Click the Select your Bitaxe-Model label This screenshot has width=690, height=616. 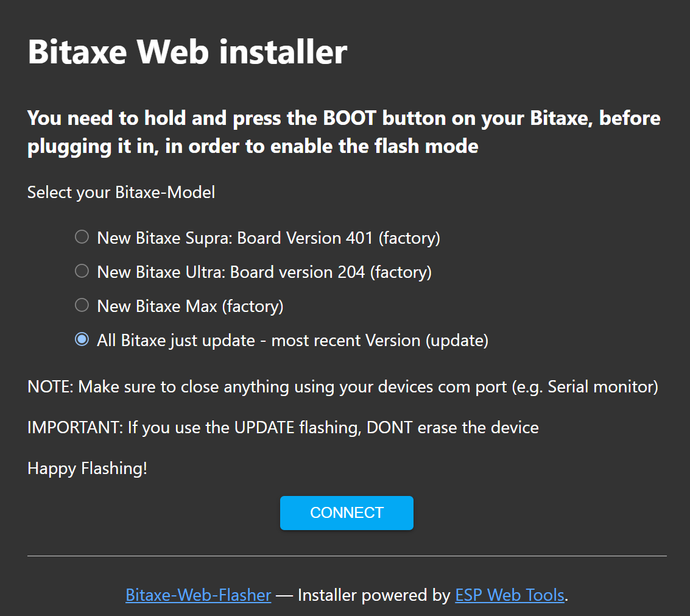click(x=121, y=192)
